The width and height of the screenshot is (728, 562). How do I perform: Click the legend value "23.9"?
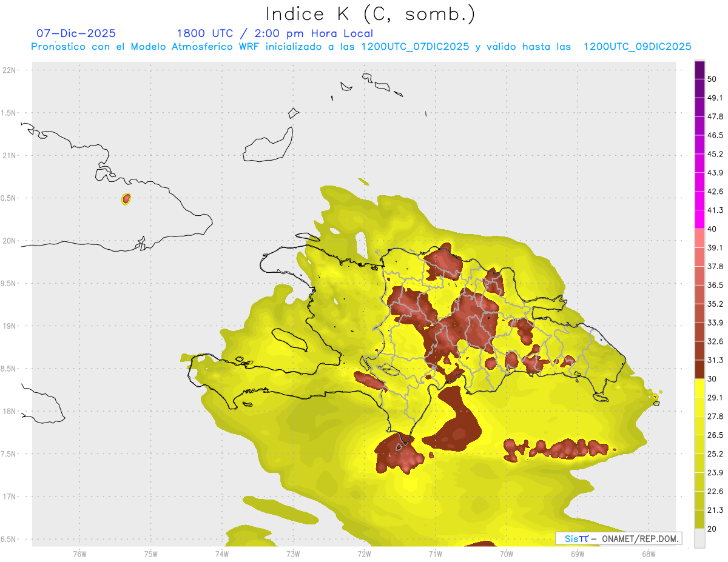coord(715,473)
